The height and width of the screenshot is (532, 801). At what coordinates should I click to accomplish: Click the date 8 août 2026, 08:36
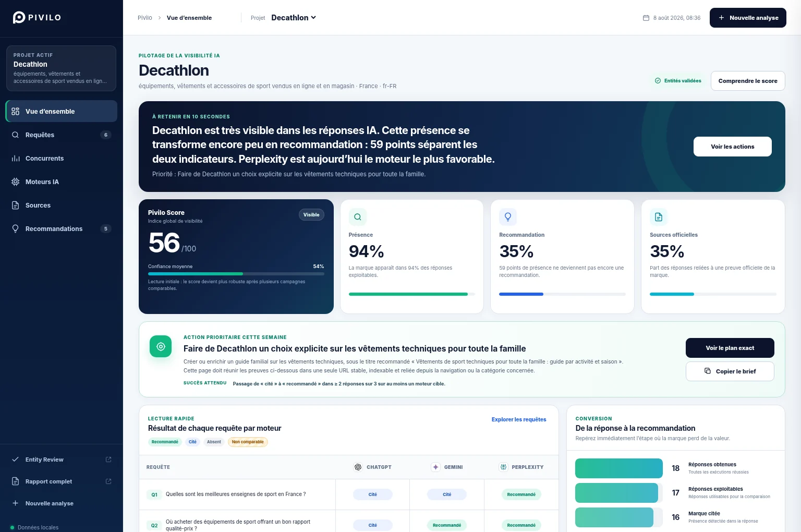[677, 18]
